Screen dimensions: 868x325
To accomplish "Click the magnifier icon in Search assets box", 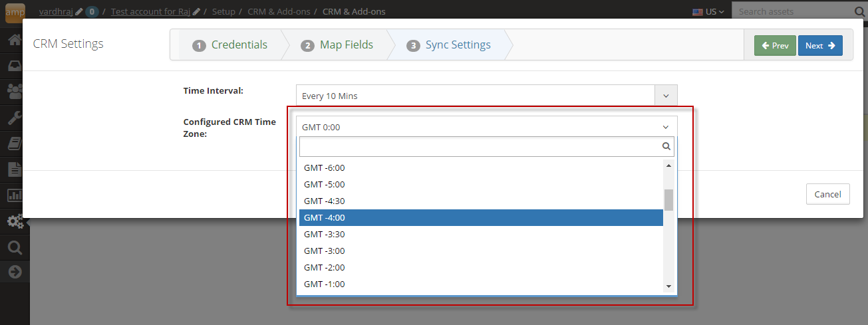I will point(859,11).
